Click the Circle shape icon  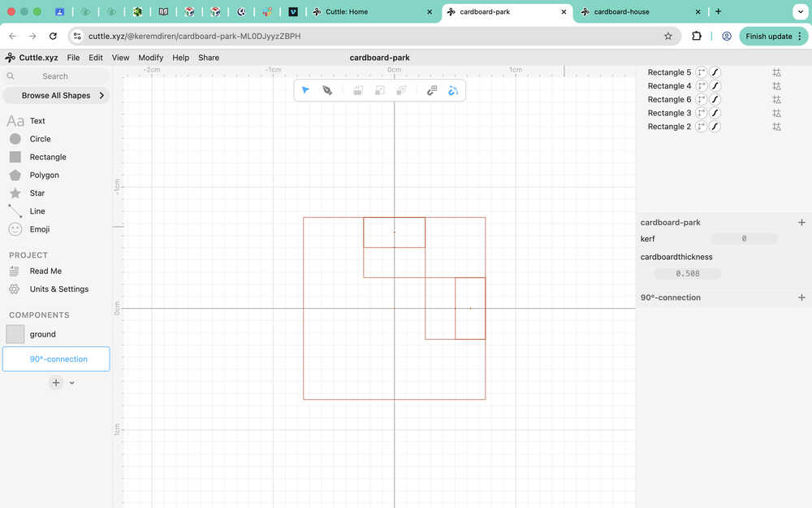(x=15, y=139)
